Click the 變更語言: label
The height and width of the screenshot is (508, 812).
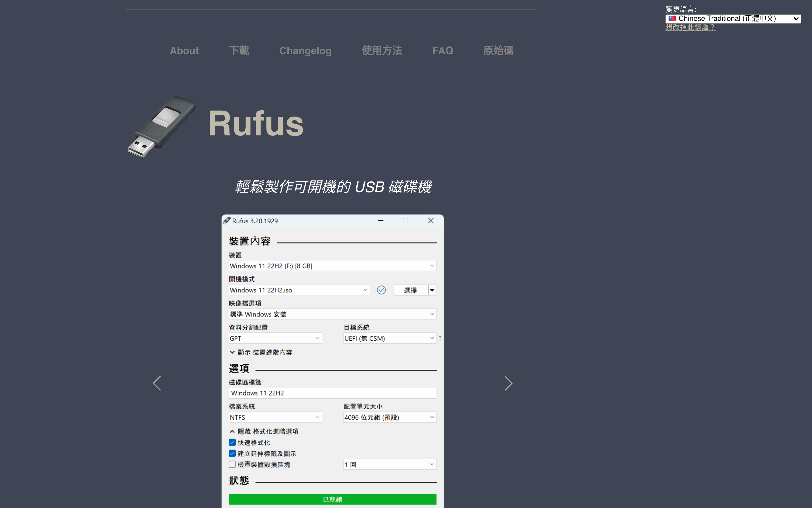681,9
